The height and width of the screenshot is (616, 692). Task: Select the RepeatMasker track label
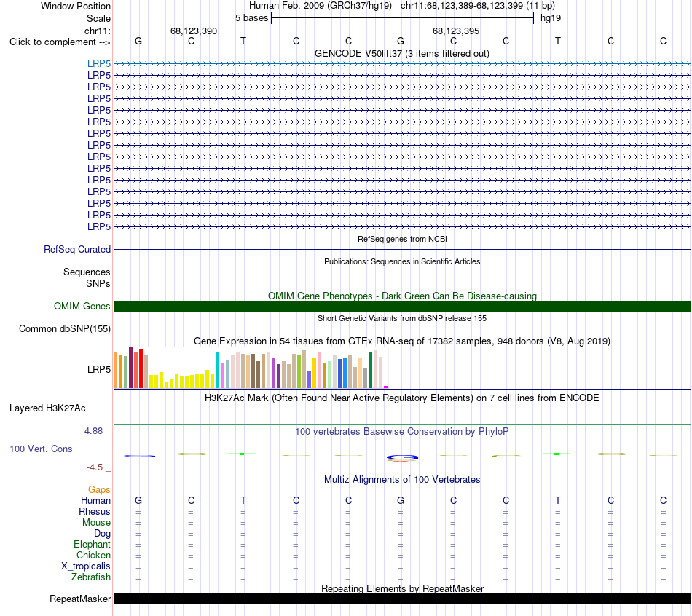pyautogui.click(x=80, y=599)
